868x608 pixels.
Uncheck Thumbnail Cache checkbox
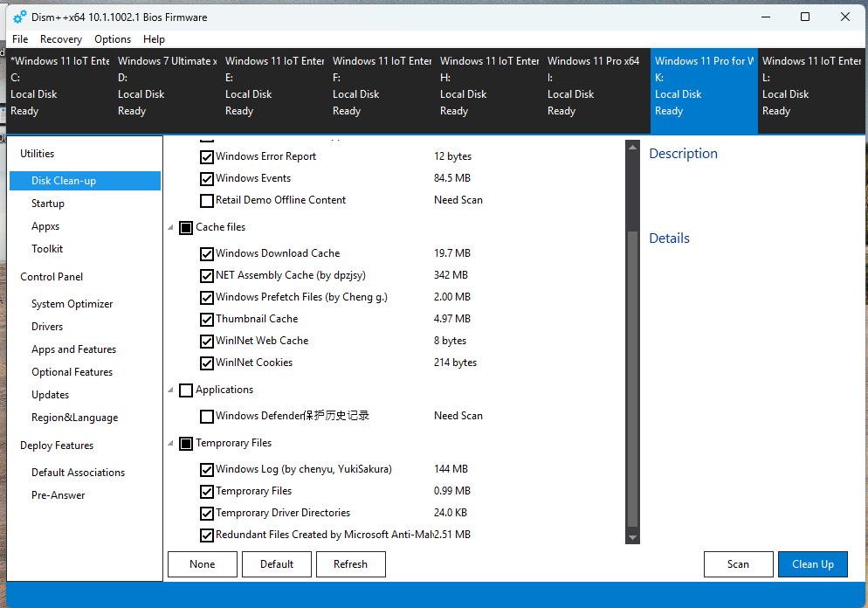coord(207,320)
